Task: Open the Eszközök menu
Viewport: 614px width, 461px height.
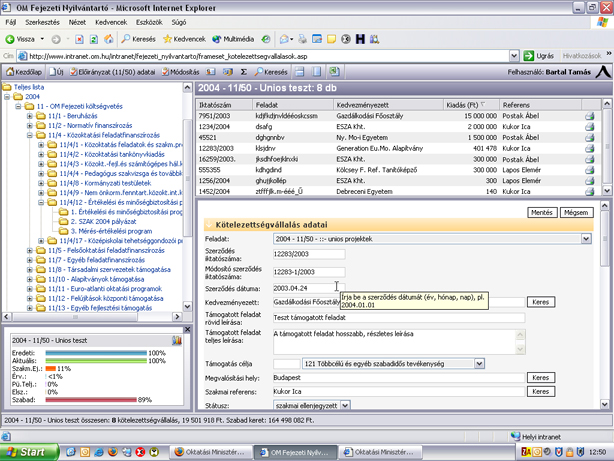Action: click(x=149, y=22)
